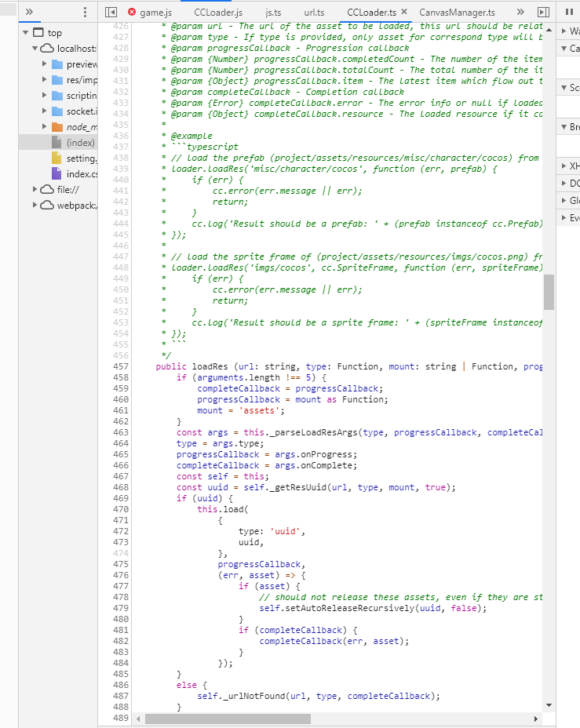The image size is (580, 728).
Task: Close the CCLoader.ts tab
Action: click(x=404, y=12)
